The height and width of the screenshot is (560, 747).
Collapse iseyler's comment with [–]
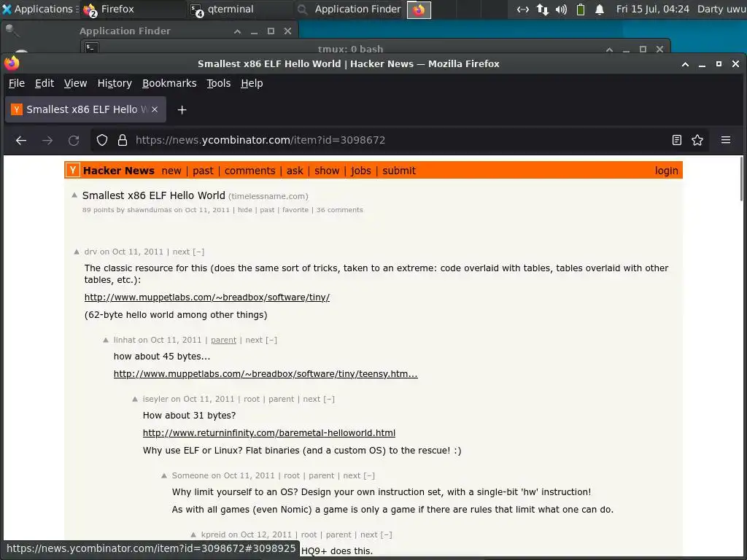329,399
